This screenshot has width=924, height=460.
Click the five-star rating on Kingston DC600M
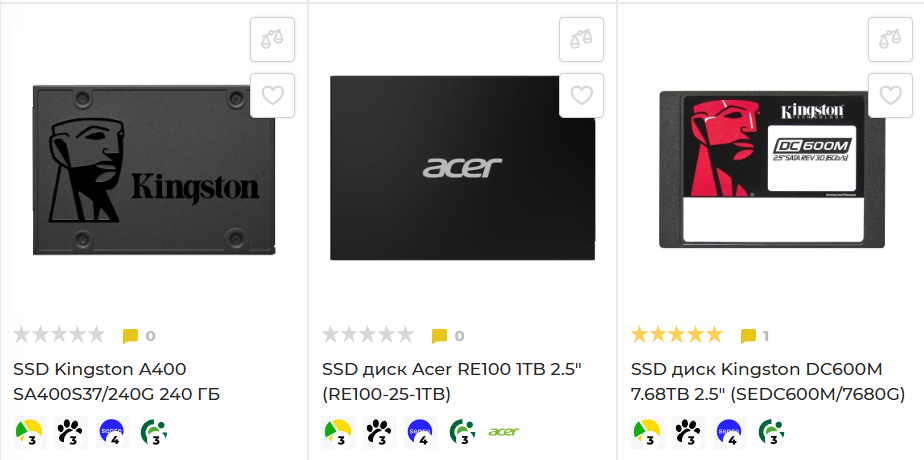[x=676, y=335]
